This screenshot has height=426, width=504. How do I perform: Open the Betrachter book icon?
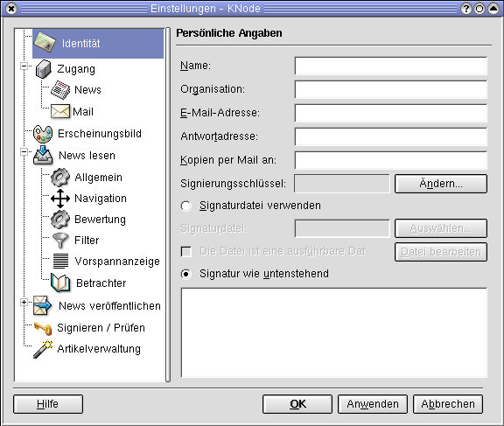(60, 283)
